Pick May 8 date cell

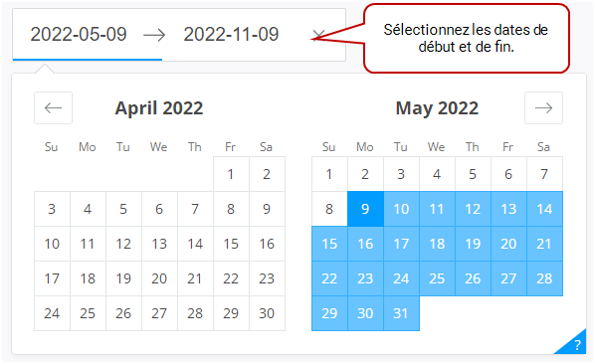click(x=329, y=209)
